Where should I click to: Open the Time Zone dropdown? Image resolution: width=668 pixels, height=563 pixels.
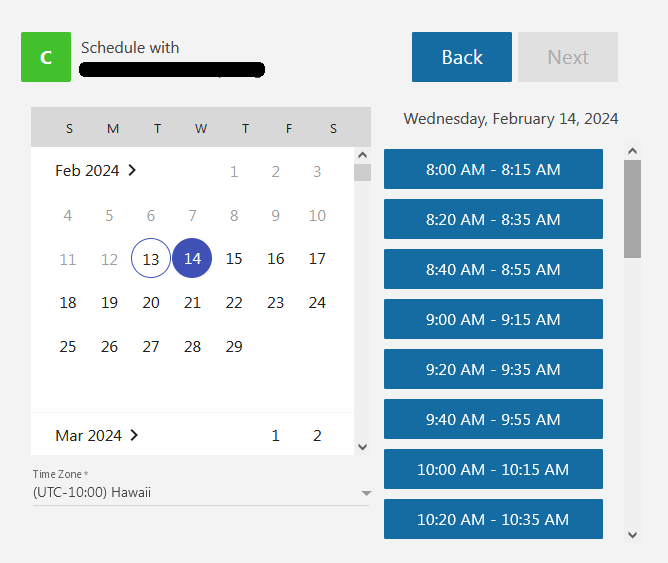pos(201,492)
